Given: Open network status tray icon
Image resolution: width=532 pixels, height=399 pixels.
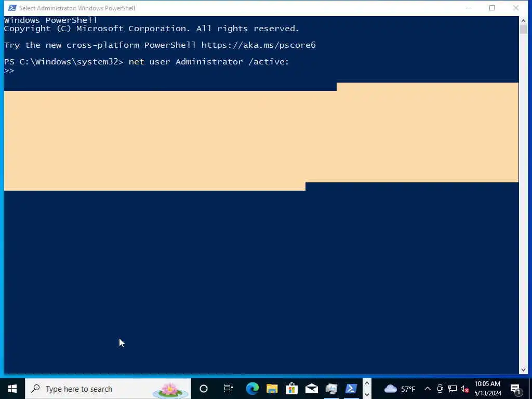Looking at the screenshot, I should click(x=453, y=389).
